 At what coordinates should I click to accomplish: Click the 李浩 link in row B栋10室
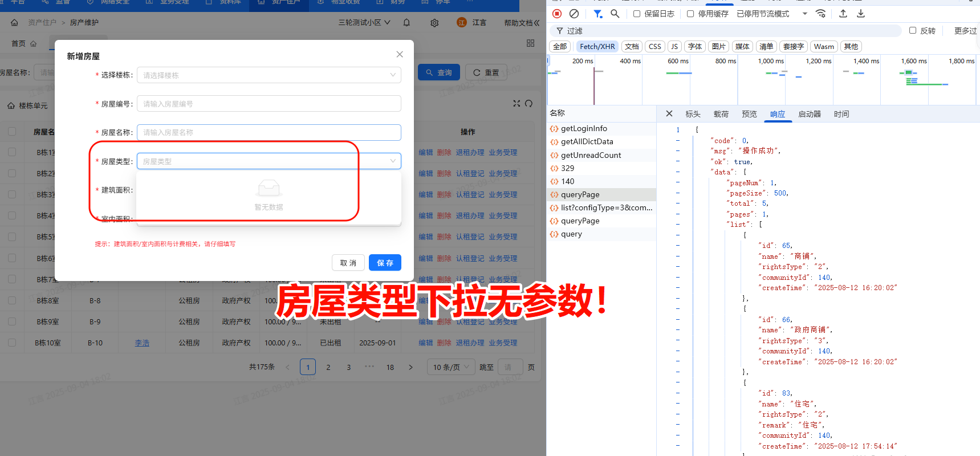pos(142,343)
